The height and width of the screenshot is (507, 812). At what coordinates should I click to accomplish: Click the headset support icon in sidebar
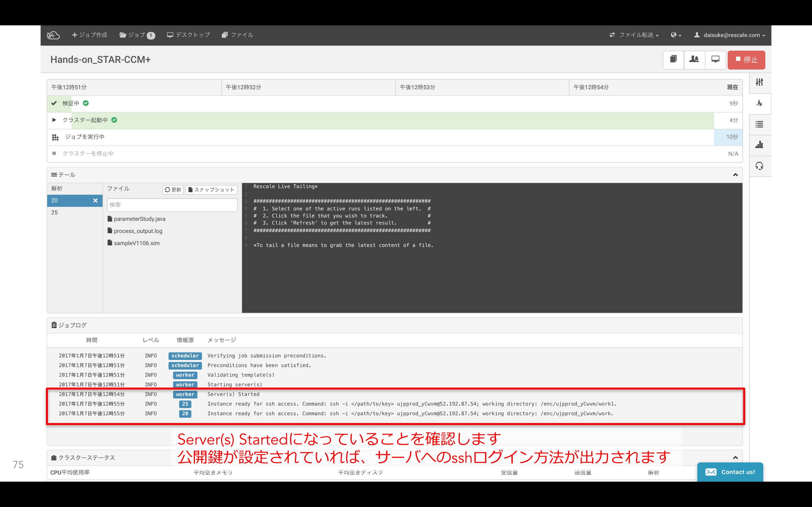click(759, 166)
